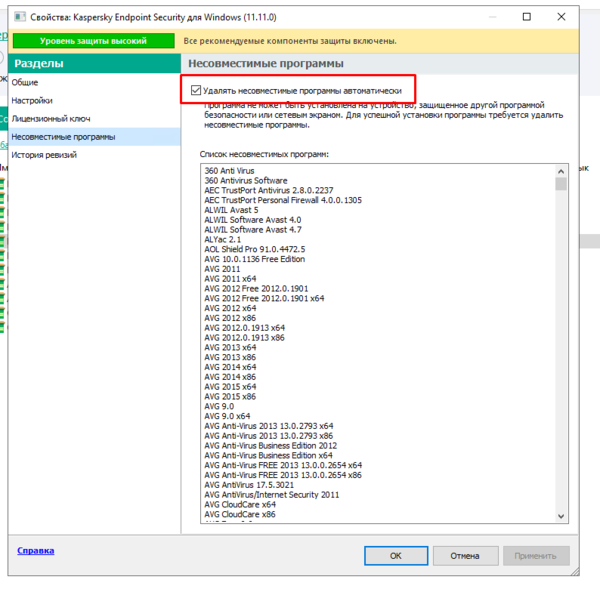Close the properties window

[561, 17]
